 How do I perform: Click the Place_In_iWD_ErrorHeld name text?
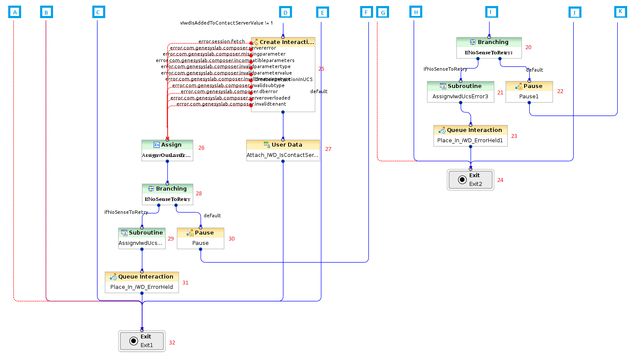tap(141, 287)
